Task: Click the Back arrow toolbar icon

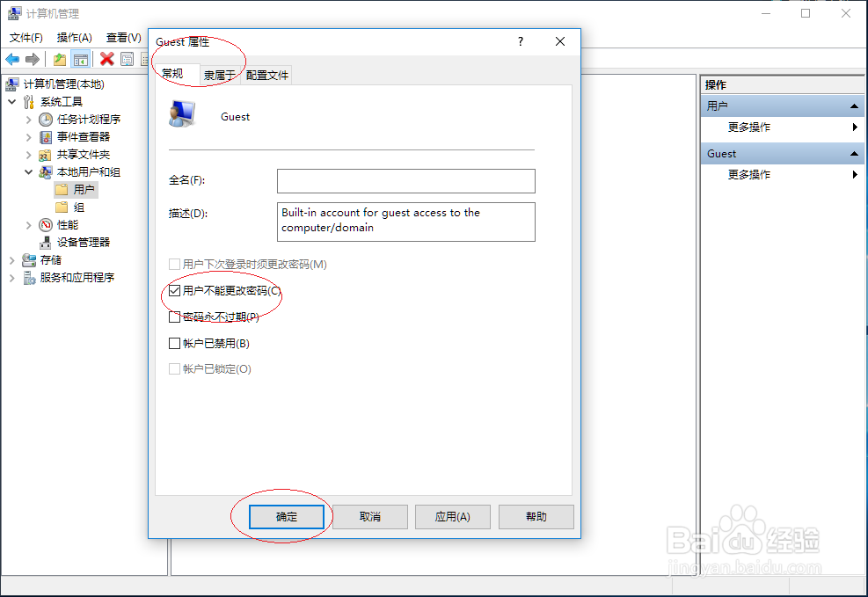Action: tap(12, 59)
